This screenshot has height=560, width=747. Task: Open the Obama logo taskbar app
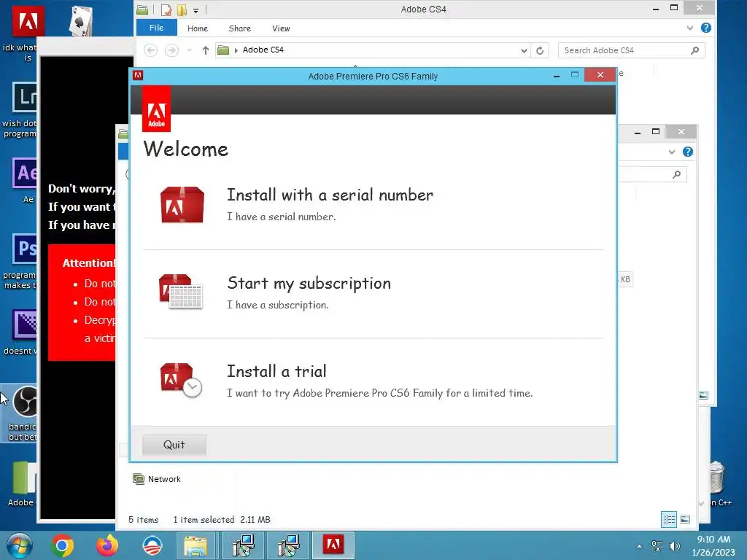coord(152,545)
